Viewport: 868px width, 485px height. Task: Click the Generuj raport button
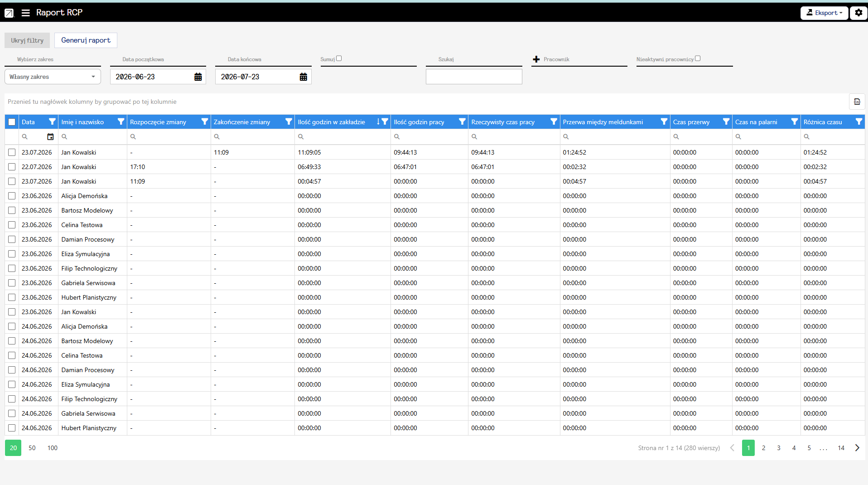pyautogui.click(x=86, y=40)
